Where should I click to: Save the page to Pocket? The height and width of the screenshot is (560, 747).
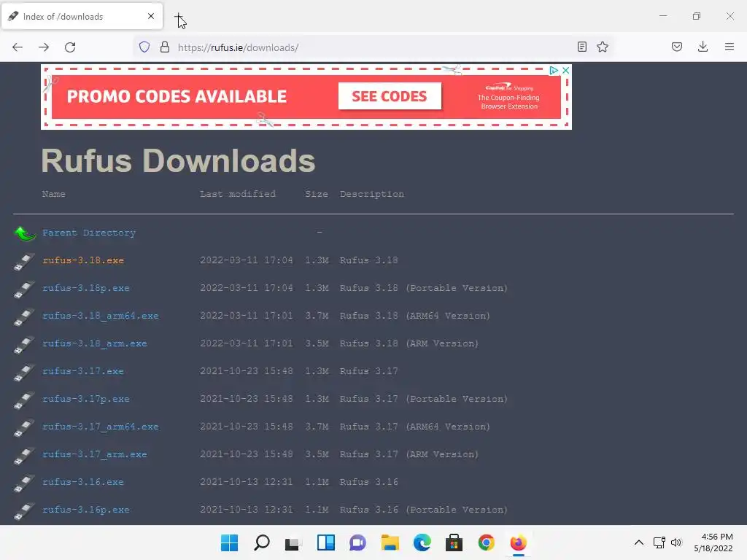click(x=677, y=47)
